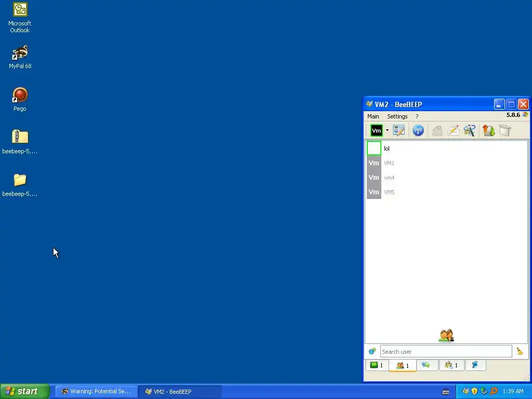Minimize the BeeBEEP window
The width and height of the screenshot is (532, 399).
pyautogui.click(x=499, y=104)
